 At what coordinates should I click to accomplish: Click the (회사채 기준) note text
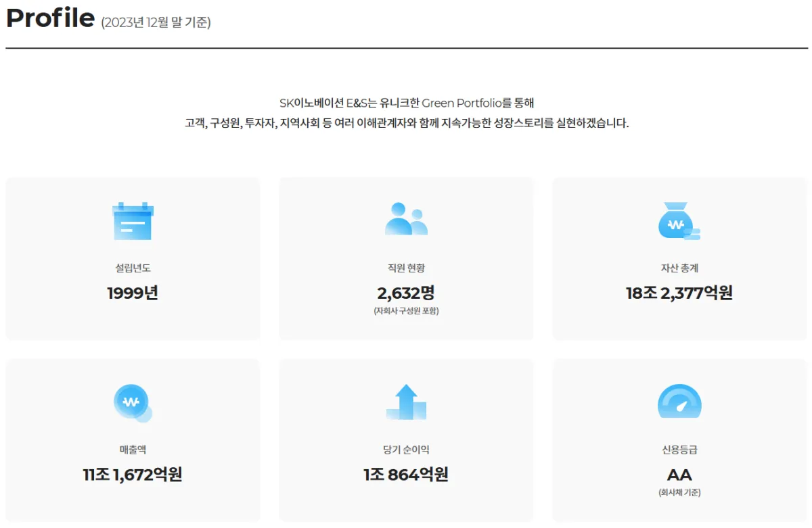679,491
